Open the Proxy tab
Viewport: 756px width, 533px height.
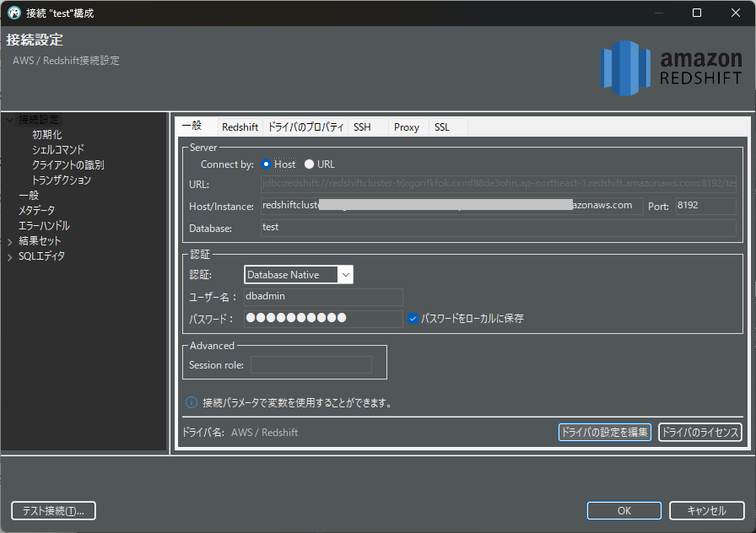(407, 127)
